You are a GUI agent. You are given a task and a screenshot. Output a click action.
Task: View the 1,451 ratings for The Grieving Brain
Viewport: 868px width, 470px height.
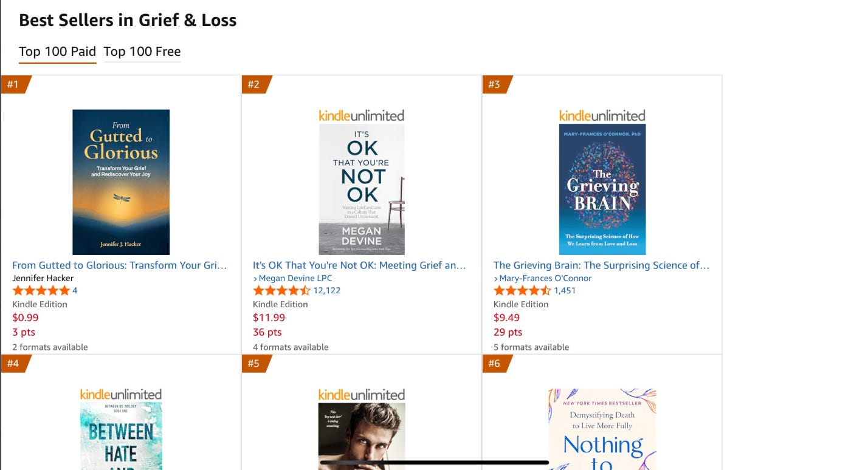pyautogui.click(x=565, y=290)
